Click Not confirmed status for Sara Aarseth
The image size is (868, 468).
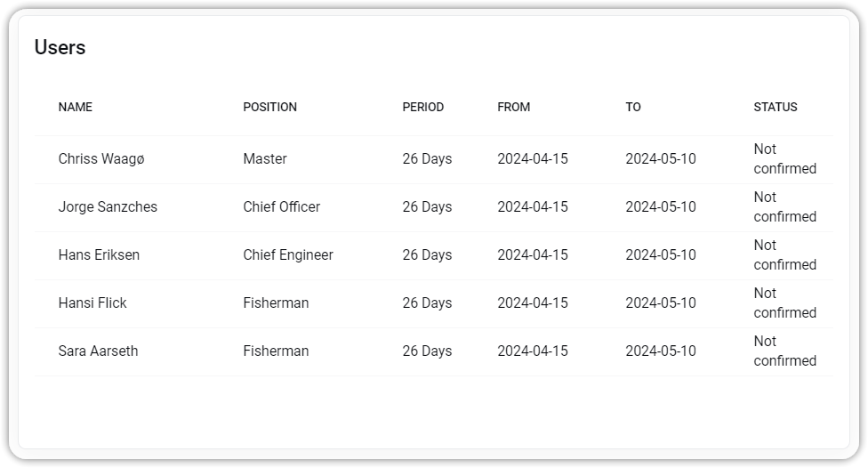coord(785,351)
